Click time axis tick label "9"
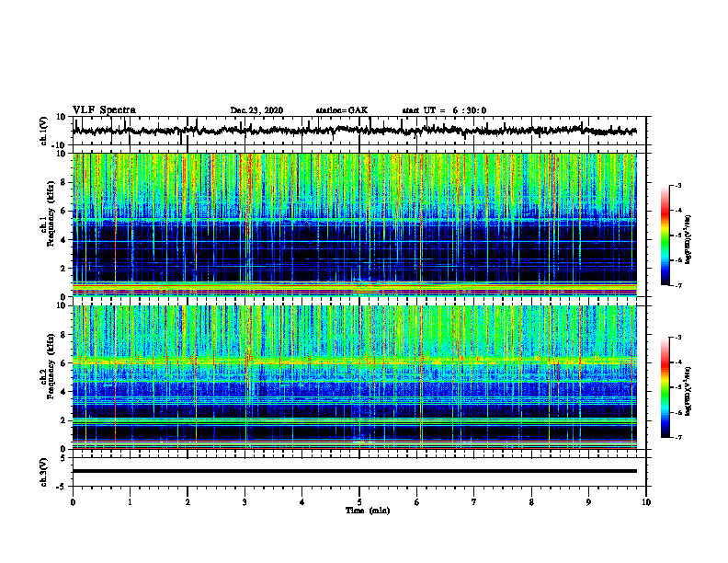 [588, 502]
